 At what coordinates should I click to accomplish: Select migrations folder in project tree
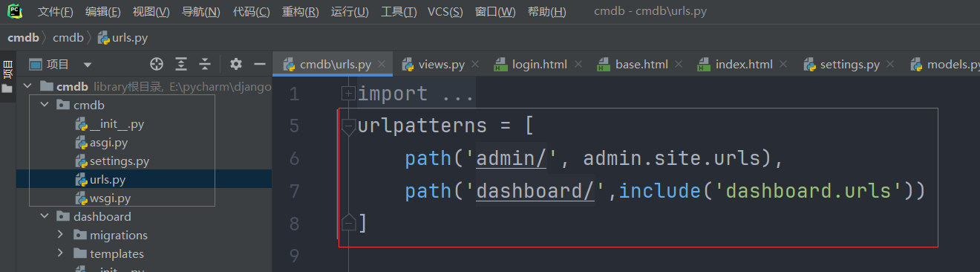click(143, 235)
